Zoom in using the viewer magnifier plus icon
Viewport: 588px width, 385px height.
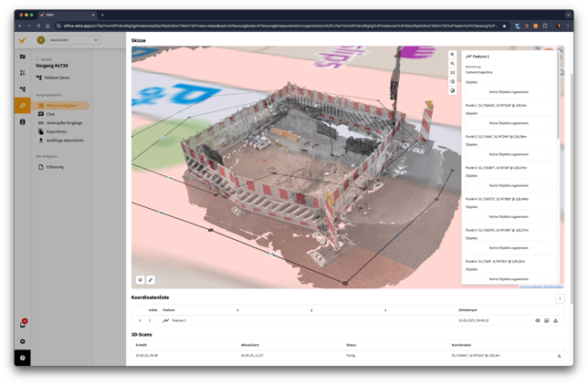click(x=452, y=55)
